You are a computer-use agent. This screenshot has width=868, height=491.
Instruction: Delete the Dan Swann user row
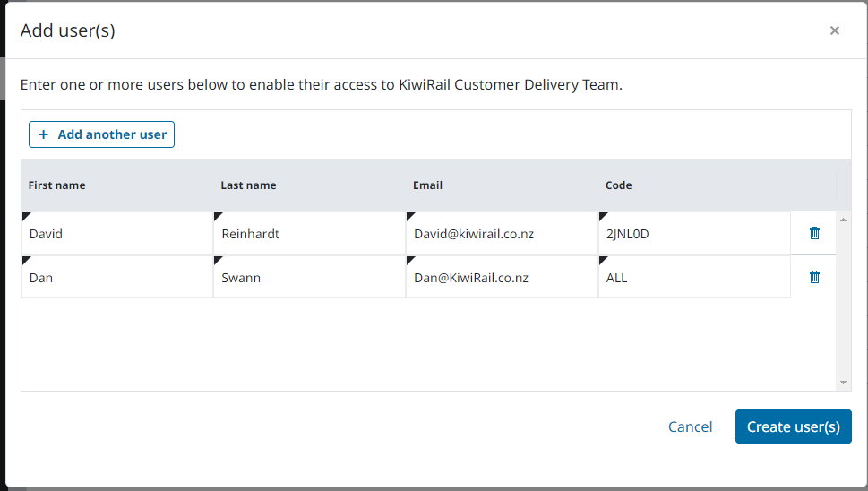point(814,277)
